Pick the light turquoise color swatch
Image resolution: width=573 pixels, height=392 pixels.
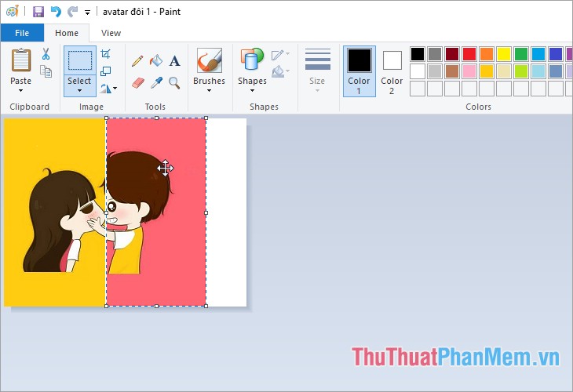[538, 71]
